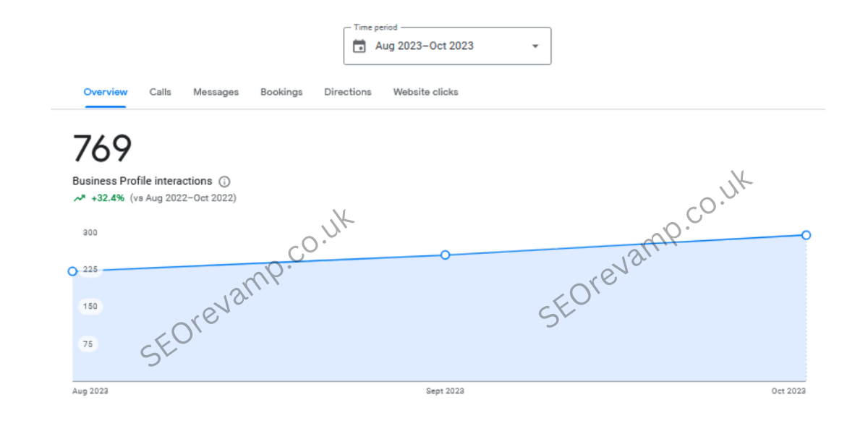Go to the Messages tab

tap(216, 92)
